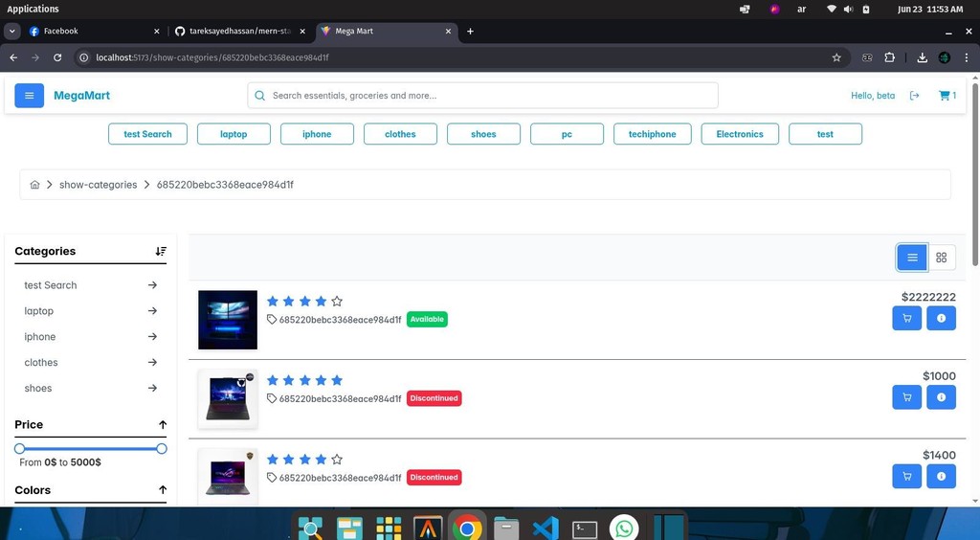Switch to grid view layout
This screenshot has width=980, height=540.
click(941, 257)
